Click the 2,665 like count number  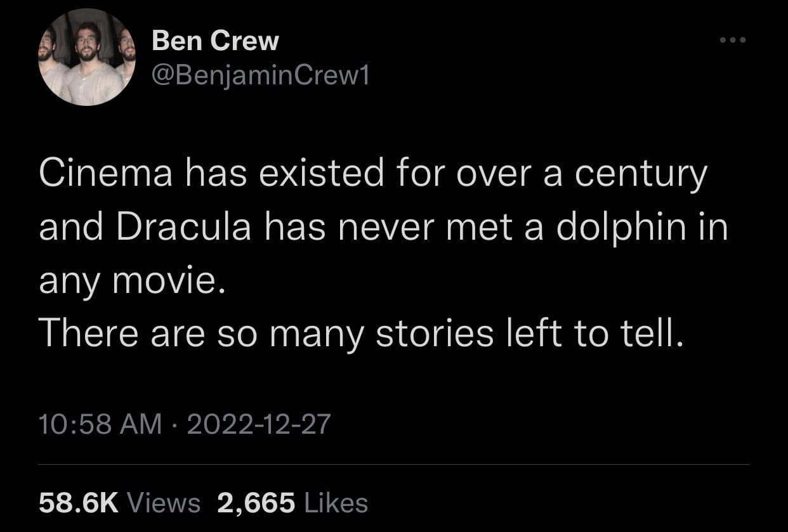click(256, 503)
